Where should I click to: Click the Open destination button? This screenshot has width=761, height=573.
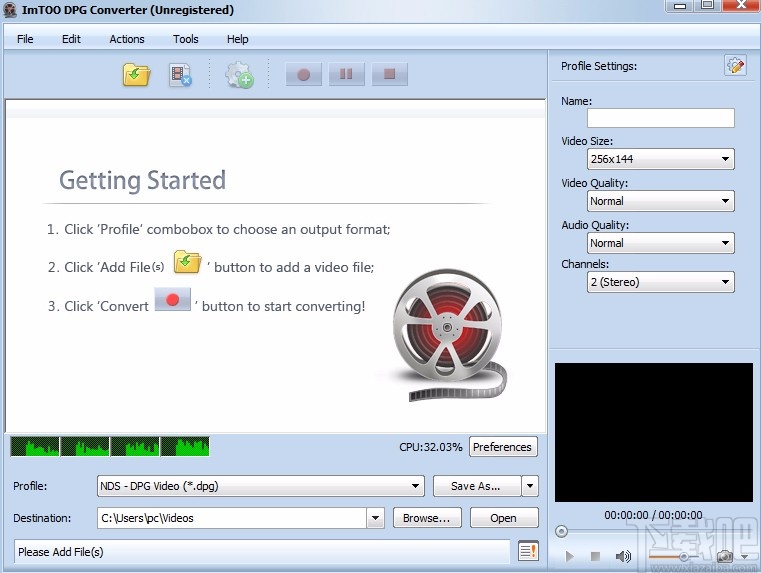pos(504,518)
